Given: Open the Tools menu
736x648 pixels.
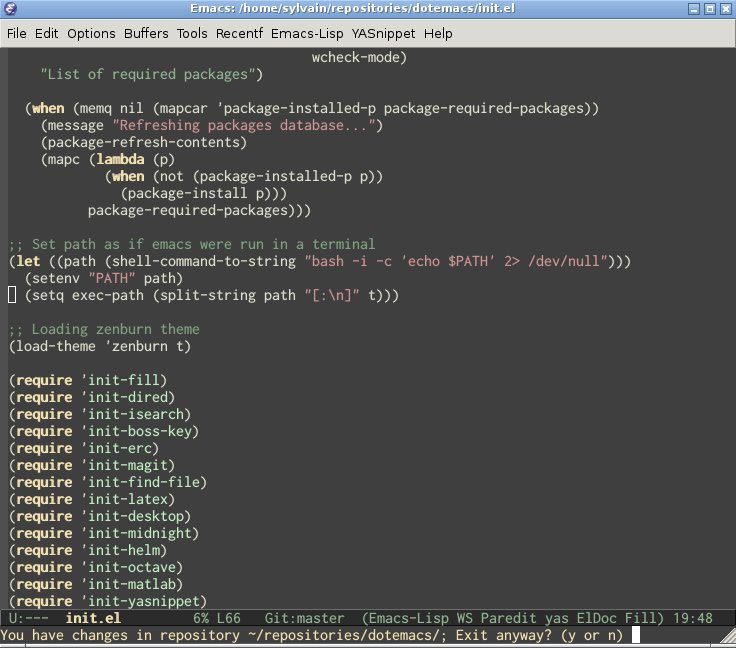Looking at the screenshot, I should point(192,34).
